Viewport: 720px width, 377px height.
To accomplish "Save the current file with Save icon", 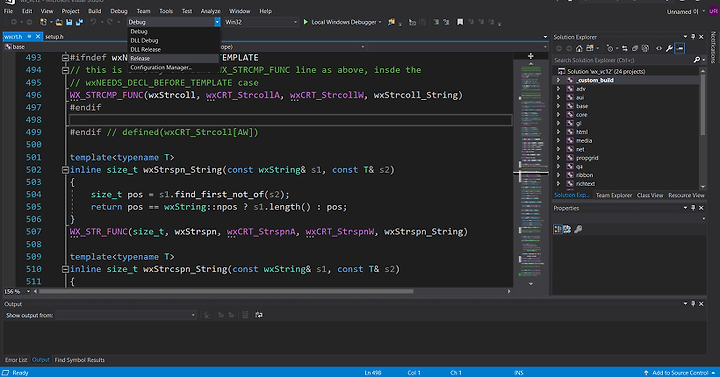I will pyautogui.click(x=69, y=22).
